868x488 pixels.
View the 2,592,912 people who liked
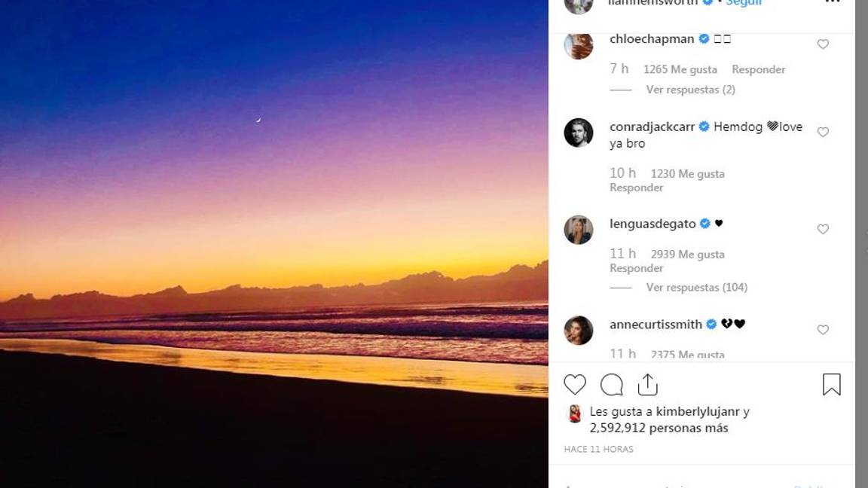pyautogui.click(x=659, y=429)
